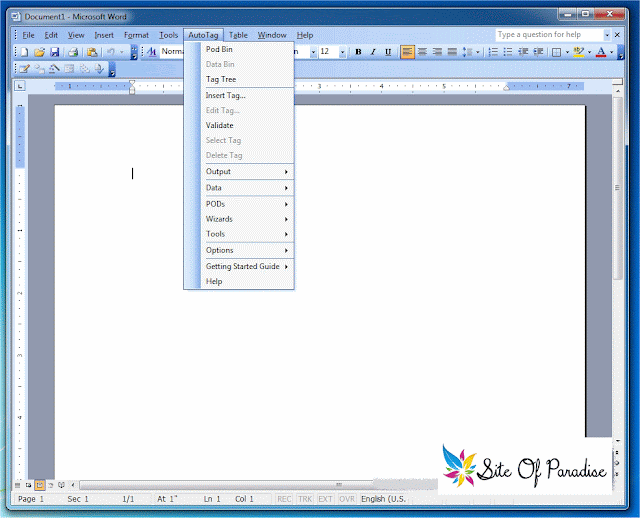Open the help question dropdown arrow
Viewport: 640px width, 518px height.
point(607,35)
